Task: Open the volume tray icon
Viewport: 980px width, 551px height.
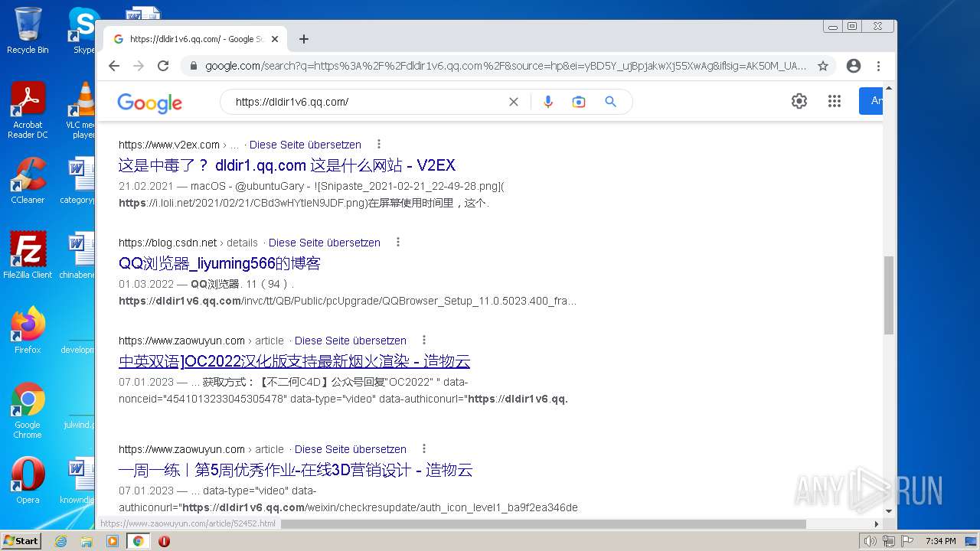Action: [871, 541]
